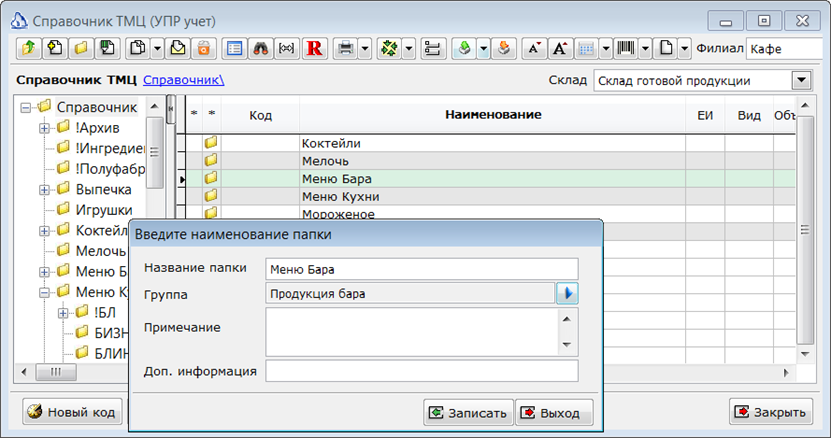Open dropdown next to calendar grid icon
The width and height of the screenshot is (831, 438).
point(606,49)
